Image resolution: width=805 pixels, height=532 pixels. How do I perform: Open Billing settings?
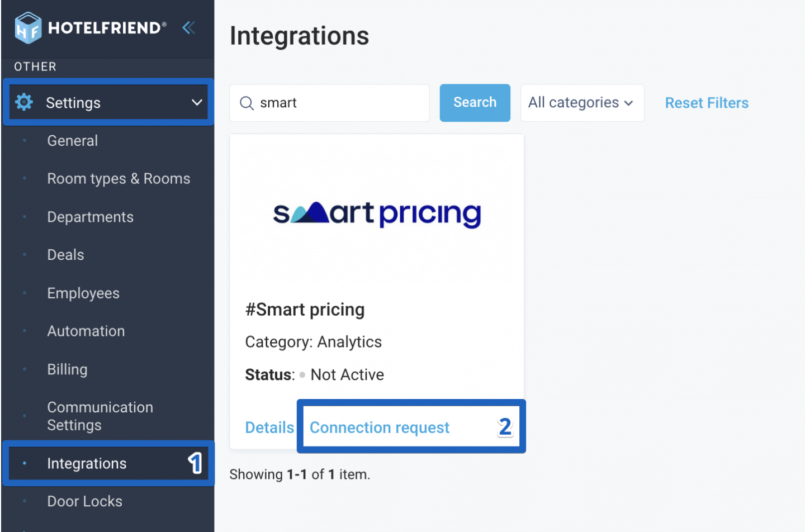pos(68,369)
